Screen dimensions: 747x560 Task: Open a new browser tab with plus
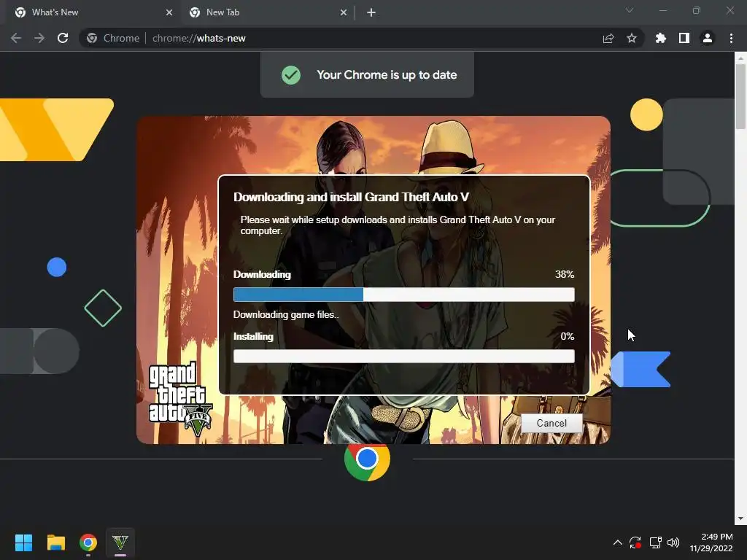pos(371,12)
